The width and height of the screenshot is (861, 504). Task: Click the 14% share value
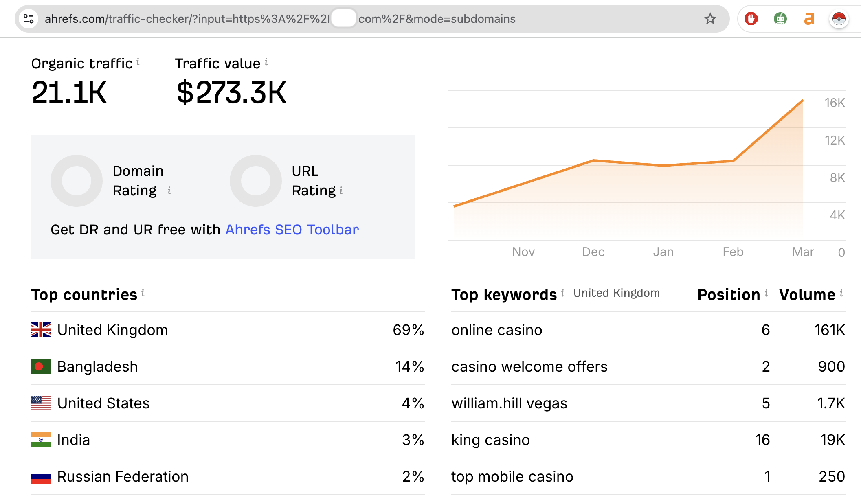(x=409, y=366)
